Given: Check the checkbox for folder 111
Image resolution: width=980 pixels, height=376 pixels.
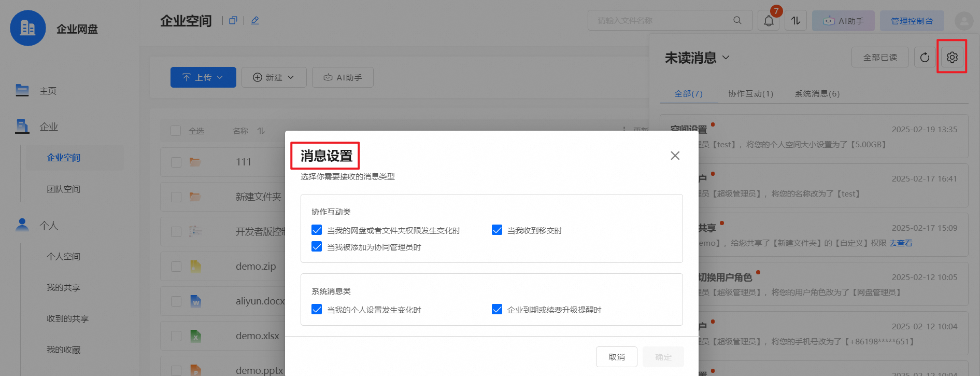Looking at the screenshot, I should click(176, 162).
